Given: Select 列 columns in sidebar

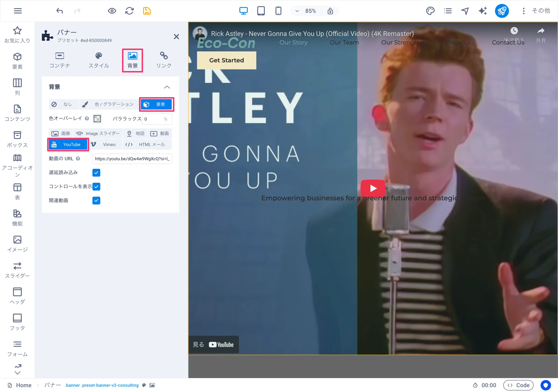Looking at the screenshot, I should pos(17,87).
